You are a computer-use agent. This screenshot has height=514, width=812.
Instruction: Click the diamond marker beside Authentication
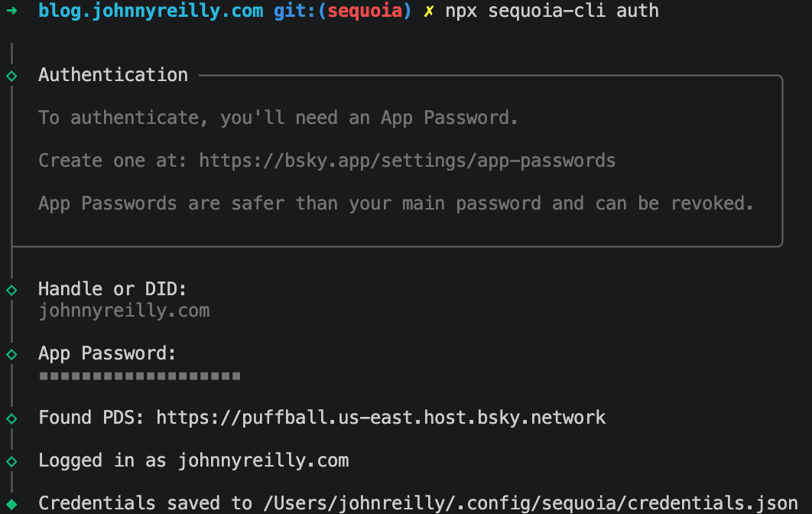[x=11, y=76]
